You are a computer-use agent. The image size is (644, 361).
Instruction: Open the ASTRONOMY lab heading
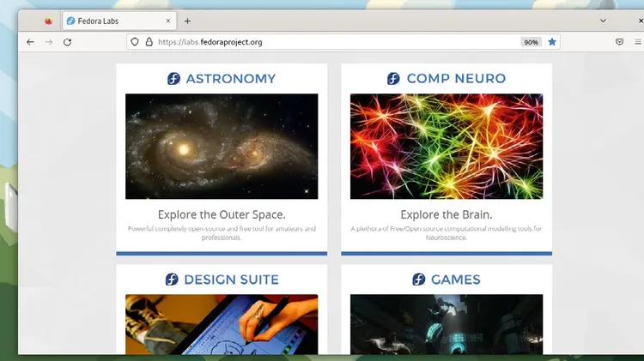click(x=231, y=78)
